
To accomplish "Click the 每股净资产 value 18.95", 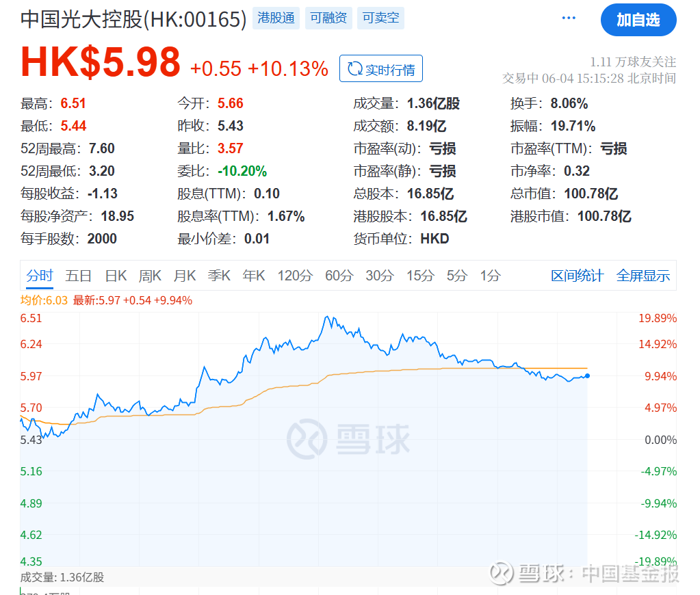I will click(118, 217).
